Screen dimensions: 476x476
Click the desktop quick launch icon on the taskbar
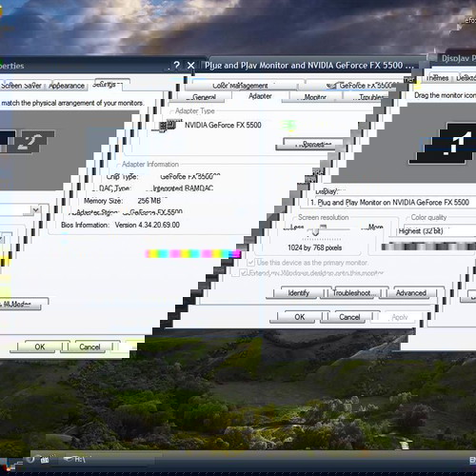[x=45, y=460]
